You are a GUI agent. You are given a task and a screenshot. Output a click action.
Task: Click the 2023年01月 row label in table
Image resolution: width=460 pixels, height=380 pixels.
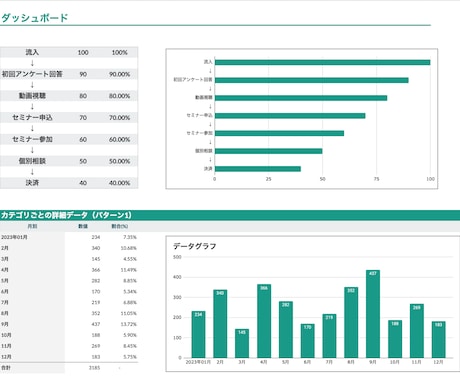click(x=14, y=237)
